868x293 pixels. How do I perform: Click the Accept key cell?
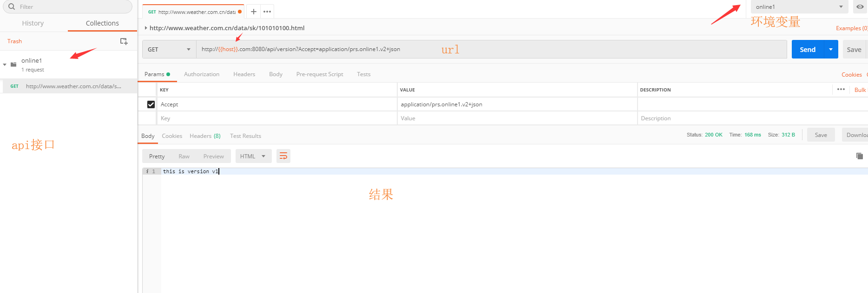tap(277, 104)
